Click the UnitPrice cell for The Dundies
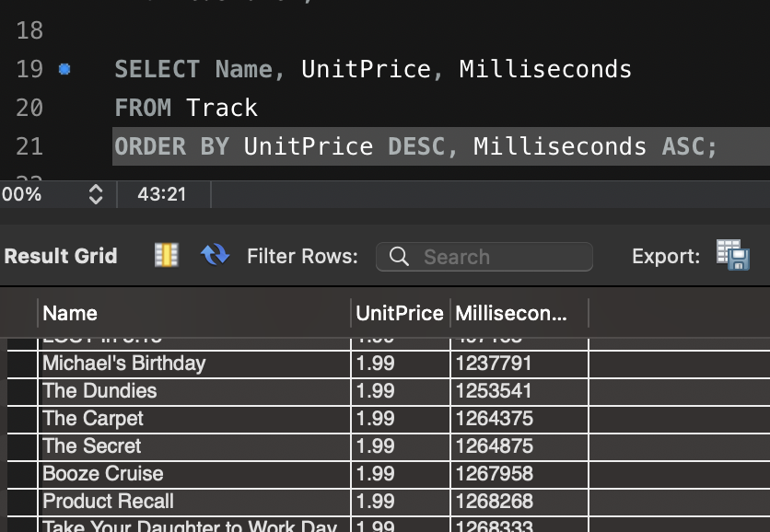This screenshot has width=770, height=532. click(x=401, y=391)
